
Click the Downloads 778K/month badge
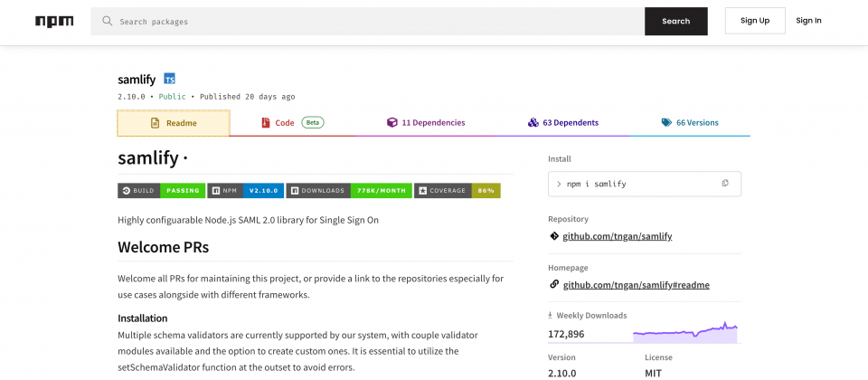tap(349, 191)
